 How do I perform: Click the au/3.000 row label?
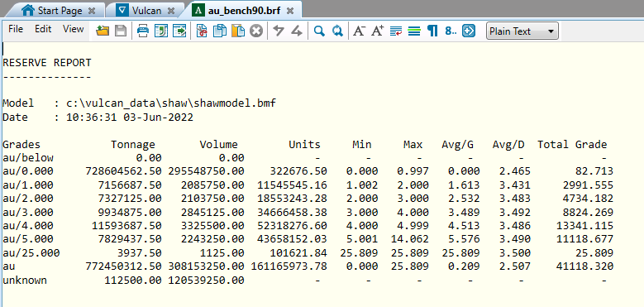coord(28,213)
